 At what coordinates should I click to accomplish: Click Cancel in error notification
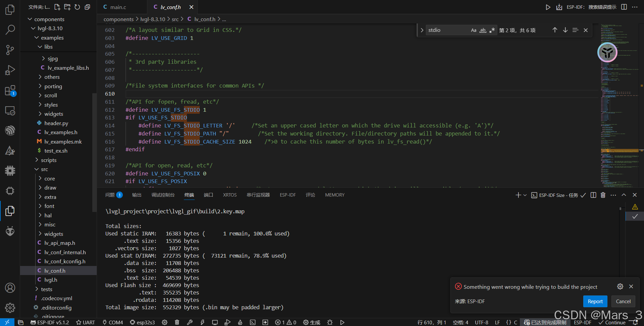tap(623, 301)
